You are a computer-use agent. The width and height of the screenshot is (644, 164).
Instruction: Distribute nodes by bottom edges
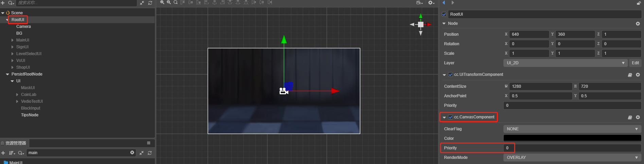[246, 2]
